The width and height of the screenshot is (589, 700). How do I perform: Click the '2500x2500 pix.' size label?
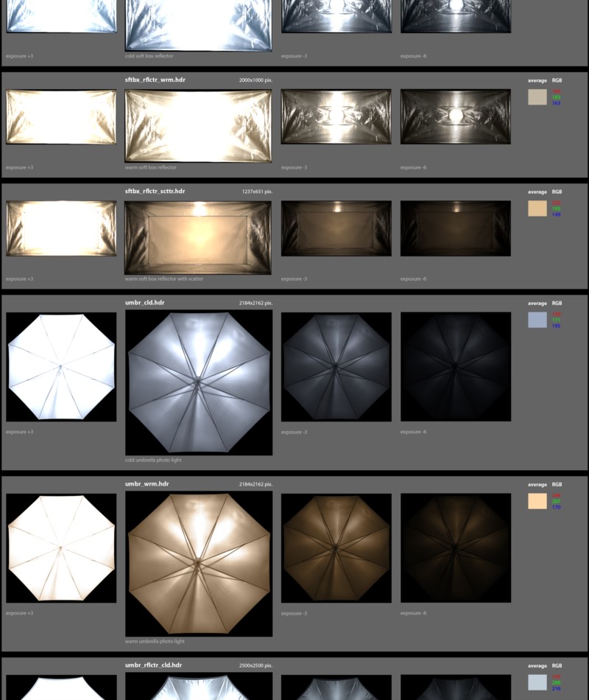255,665
